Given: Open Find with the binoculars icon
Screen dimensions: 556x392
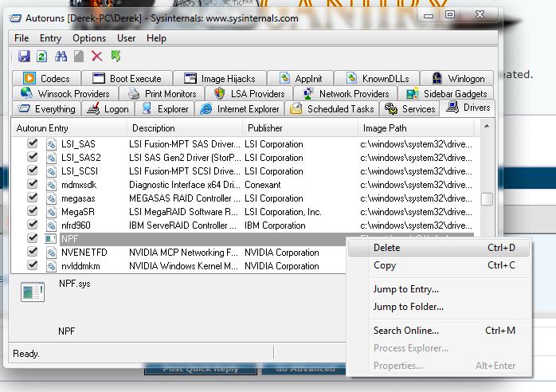Looking at the screenshot, I should click(x=61, y=56).
